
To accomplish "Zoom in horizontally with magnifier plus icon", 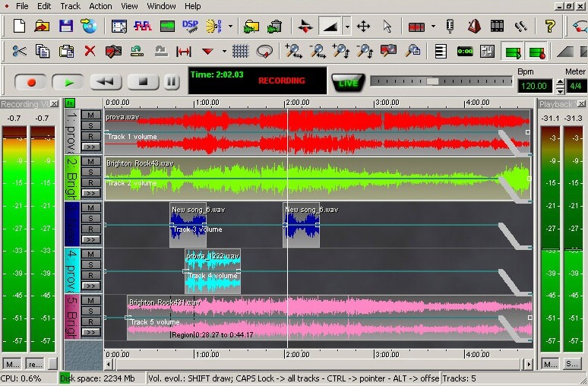I will [x=293, y=51].
